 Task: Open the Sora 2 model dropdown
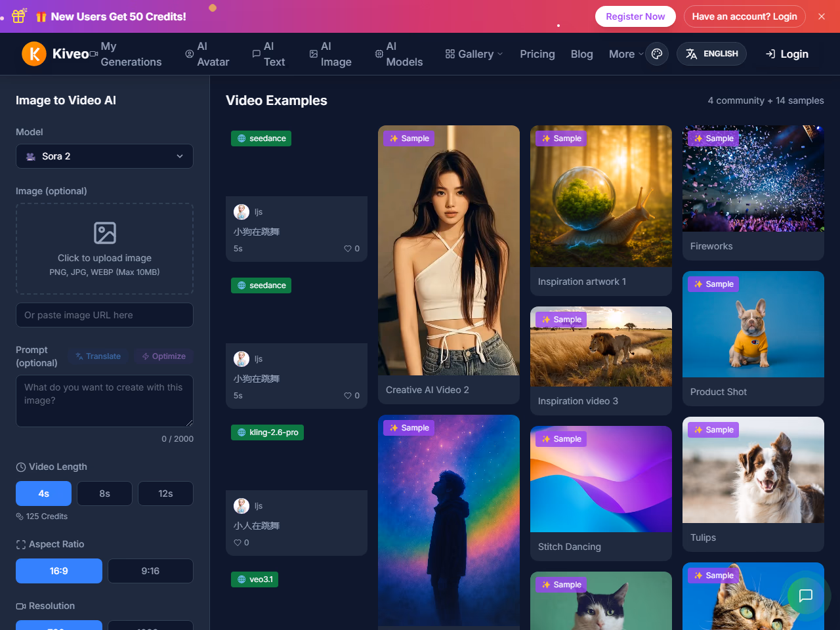click(x=104, y=156)
